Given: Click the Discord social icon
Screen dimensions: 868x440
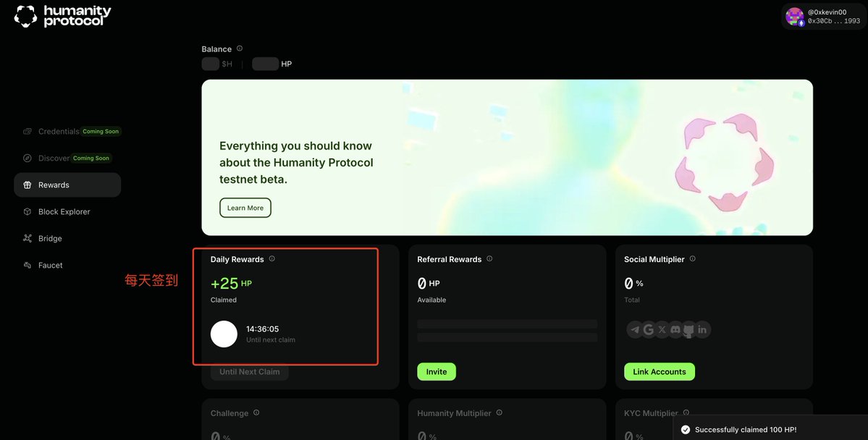Looking at the screenshot, I should click(675, 330).
